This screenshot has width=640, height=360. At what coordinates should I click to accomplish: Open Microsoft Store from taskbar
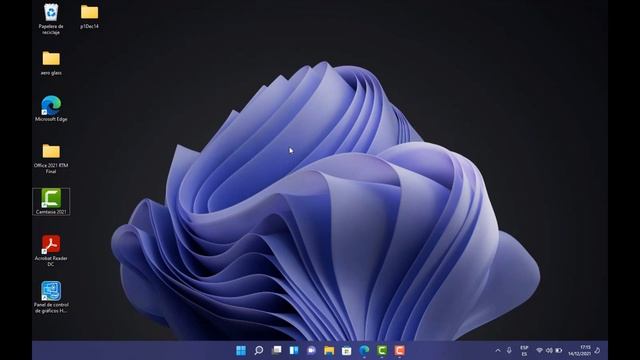pos(347,350)
